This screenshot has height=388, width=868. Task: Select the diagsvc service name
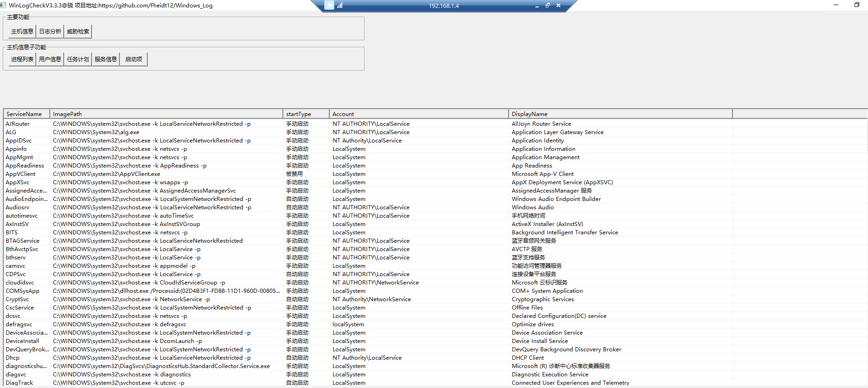click(x=16, y=375)
